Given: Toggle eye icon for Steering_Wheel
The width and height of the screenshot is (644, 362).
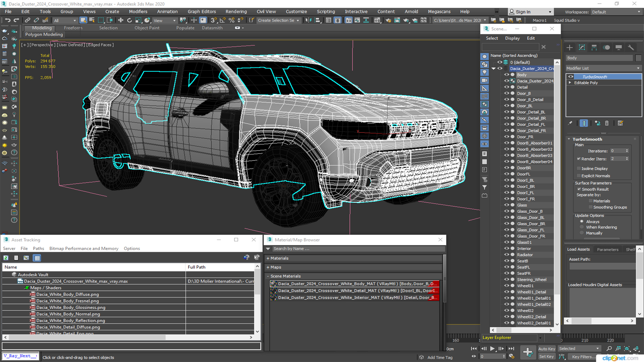Looking at the screenshot, I should tap(506, 280).
